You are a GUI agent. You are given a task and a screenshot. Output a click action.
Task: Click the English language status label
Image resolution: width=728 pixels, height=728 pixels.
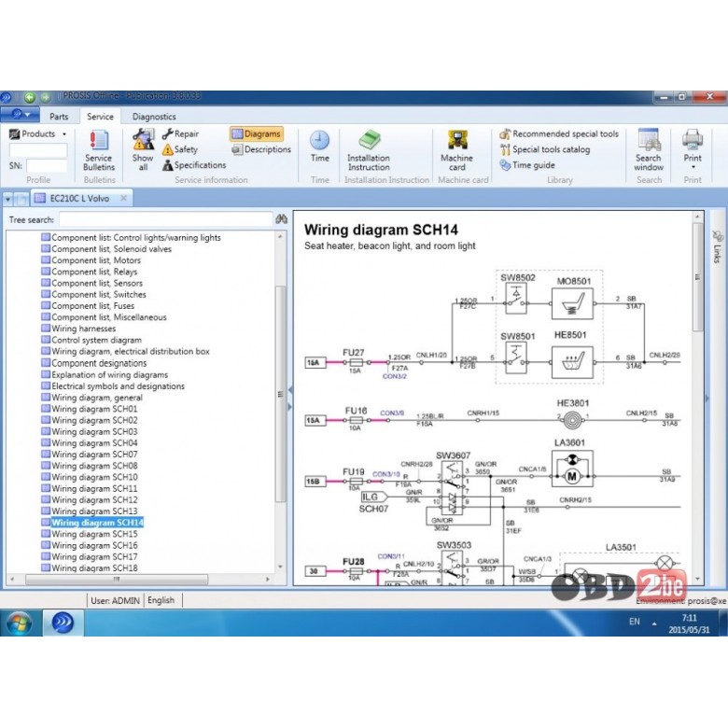pos(161,600)
